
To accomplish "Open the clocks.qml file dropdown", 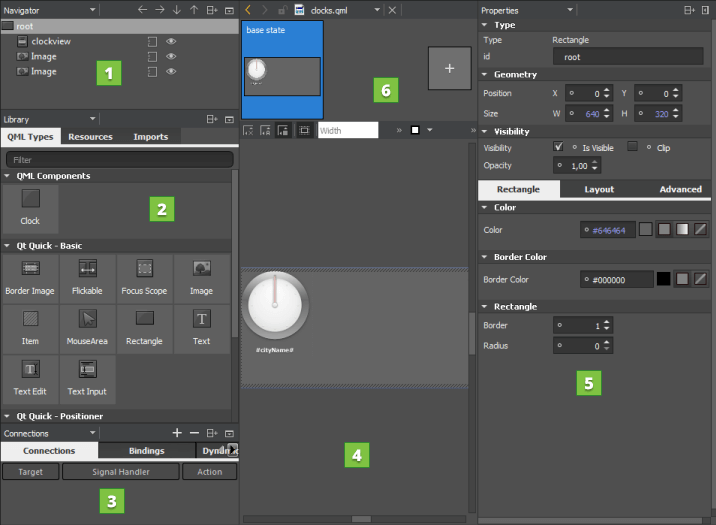I will [x=377, y=10].
